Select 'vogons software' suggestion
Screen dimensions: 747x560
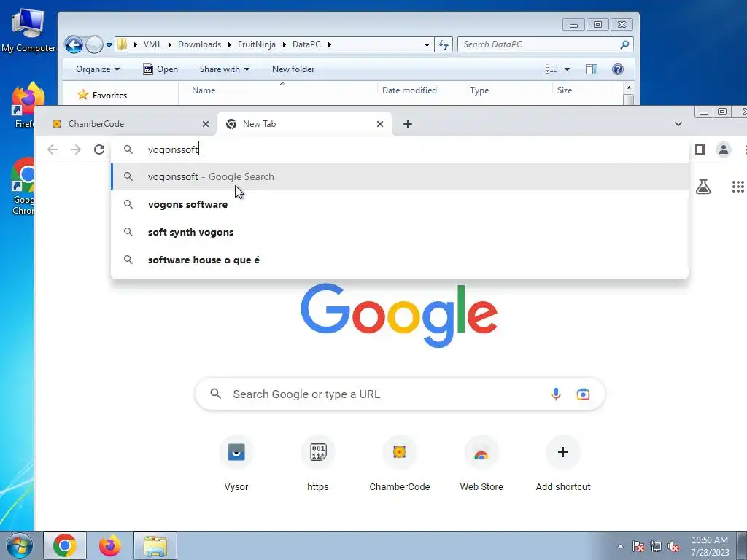click(x=400, y=204)
